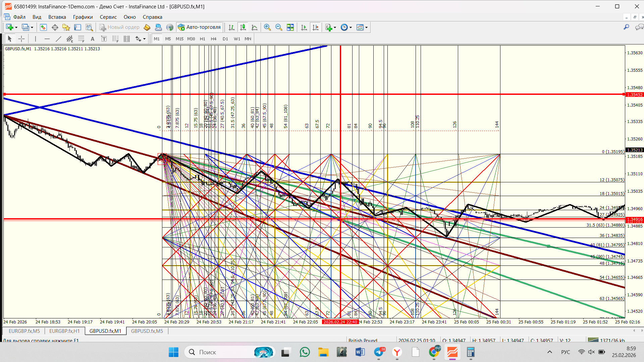This screenshot has height=362, width=644.
Task: Switch chart to candlestick mode
Action: (x=243, y=27)
